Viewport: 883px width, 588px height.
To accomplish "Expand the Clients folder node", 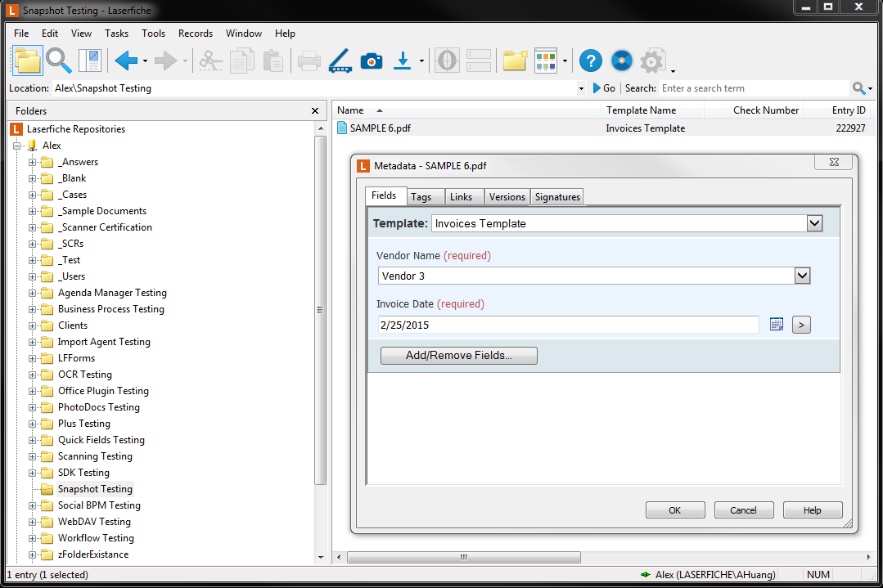I will point(32,325).
